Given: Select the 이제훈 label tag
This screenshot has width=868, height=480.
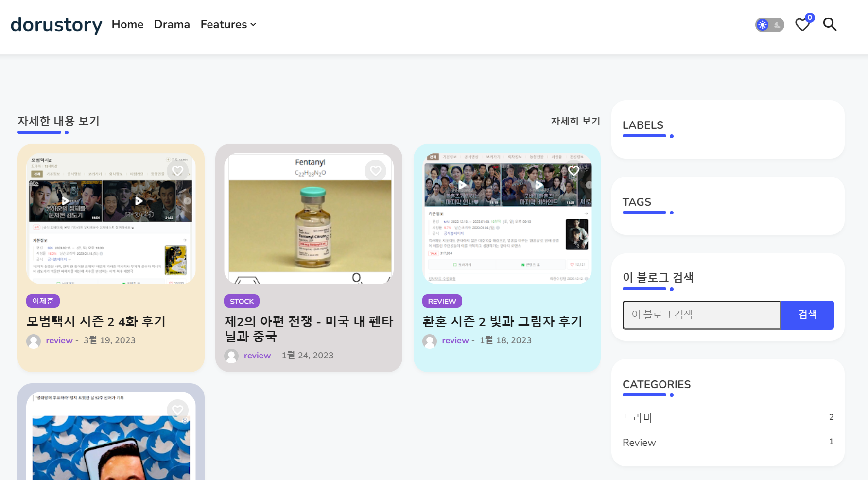Looking at the screenshot, I should click(x=43, y=301).
